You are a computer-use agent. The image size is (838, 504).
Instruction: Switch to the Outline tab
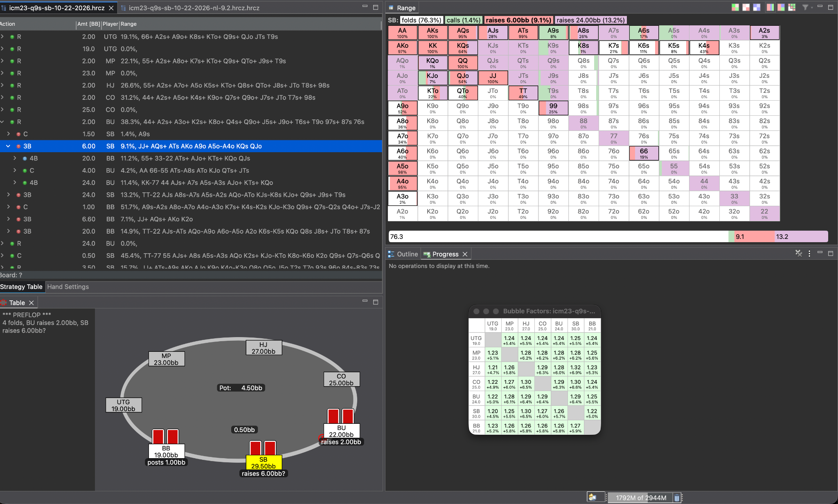pyautogui.click(x=403, y=254)
